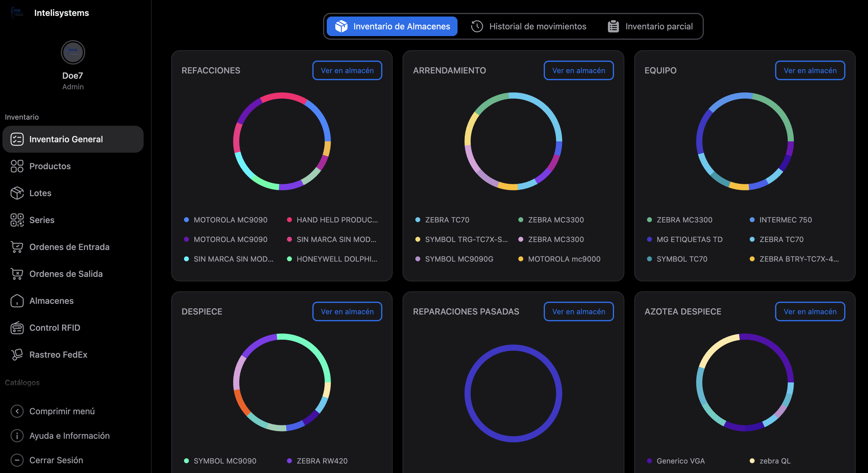Click the Rastreo FedEx delivery icon
Image resolution: width=868 pixels, height=473 pixels.
pyautogui.click(x=17, y=355)
